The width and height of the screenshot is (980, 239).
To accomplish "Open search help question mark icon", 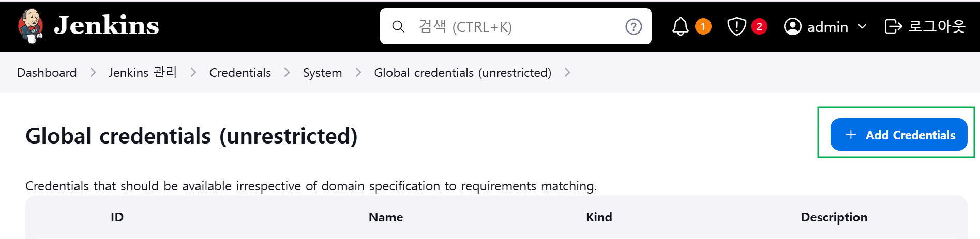I will click(634, 26).
